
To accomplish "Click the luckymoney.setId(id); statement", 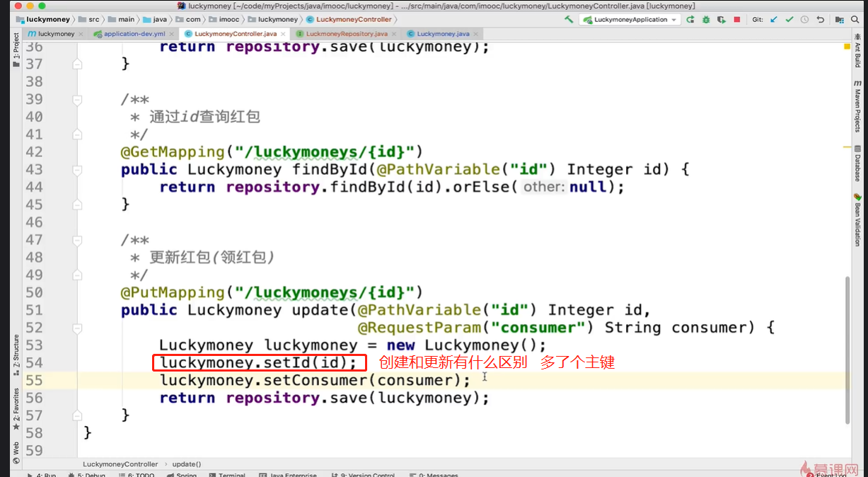I will pyautogui.click(x=259, y=363).
